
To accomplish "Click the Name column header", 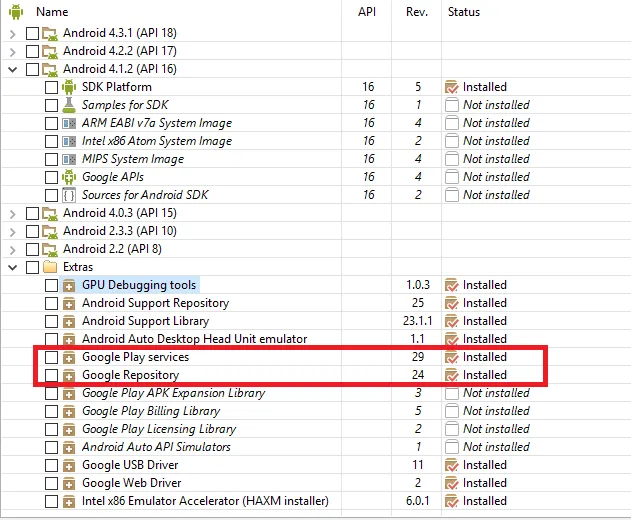I will tap(52, 12).
